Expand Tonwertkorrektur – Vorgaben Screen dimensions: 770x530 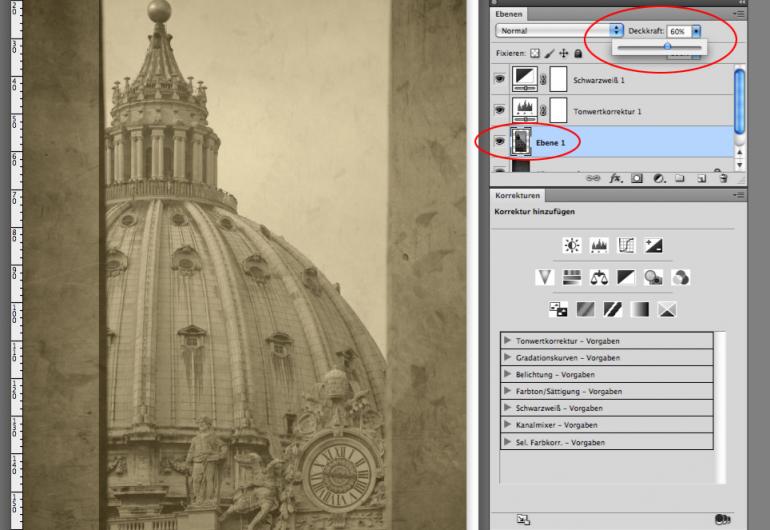click(507, 340)
